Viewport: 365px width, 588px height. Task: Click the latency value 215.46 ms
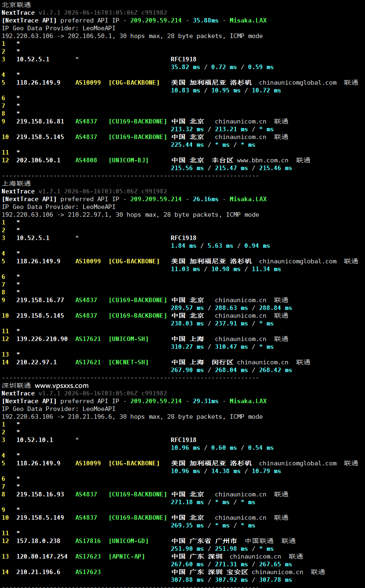point(275,168)
